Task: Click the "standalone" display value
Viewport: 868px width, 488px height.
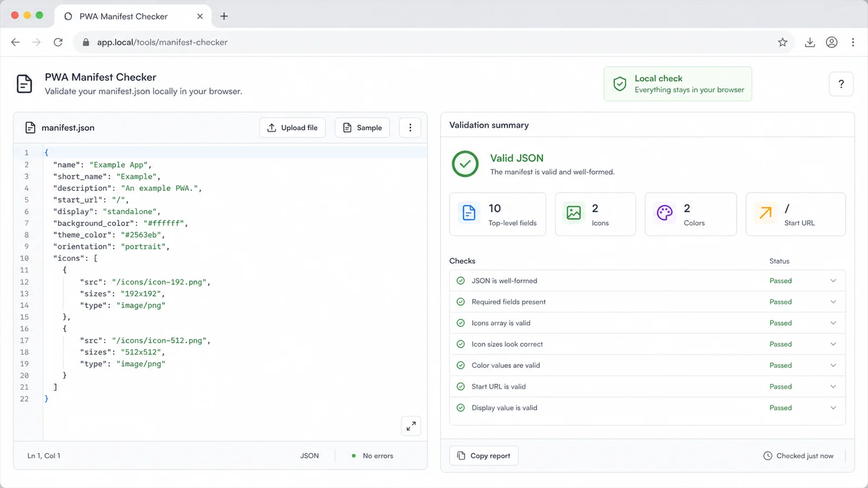Action: (x=130, y=211)
